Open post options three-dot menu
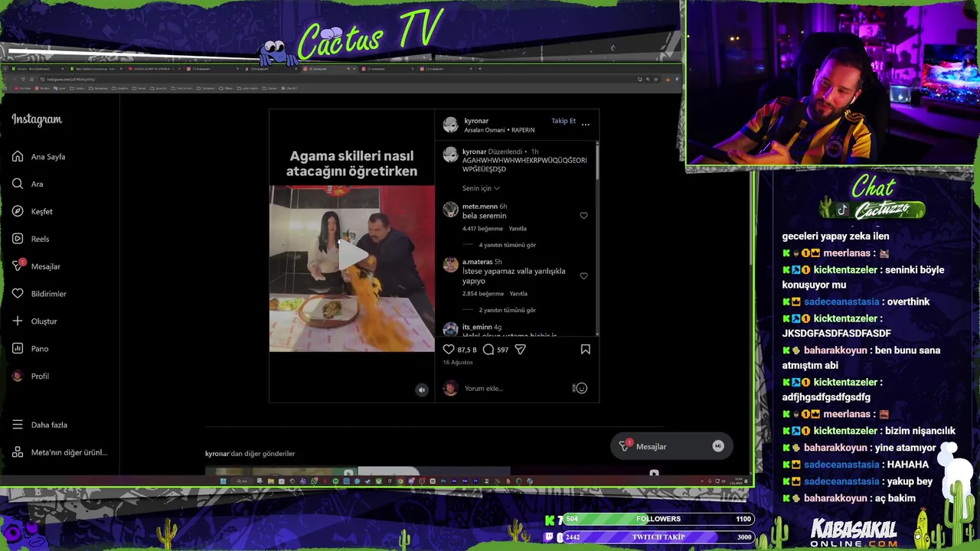 [586, 124]
